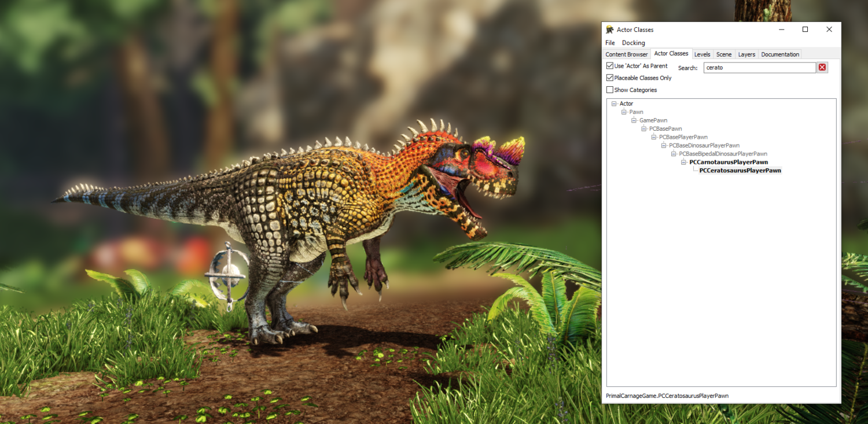Collapse the PCBaseBipedalDinosaurPlayerPawn node

click(x=674, y=154)
